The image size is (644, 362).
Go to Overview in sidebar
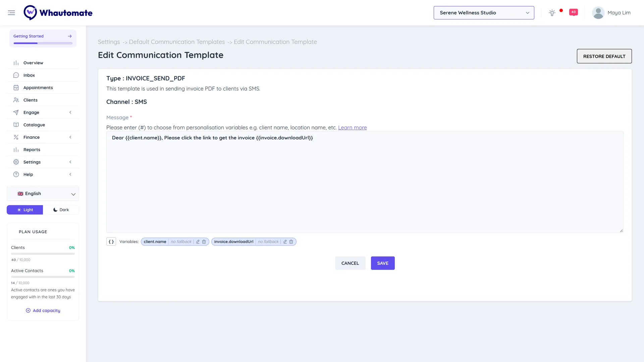(x=43, y=63)
